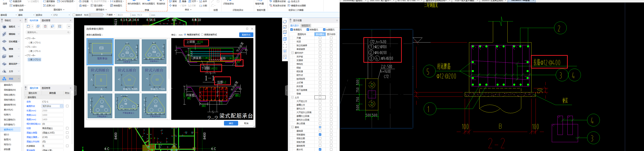Click 生成土方 generate earthwork tool
Viewport: 644px width, 151px height.
[293, 1]
